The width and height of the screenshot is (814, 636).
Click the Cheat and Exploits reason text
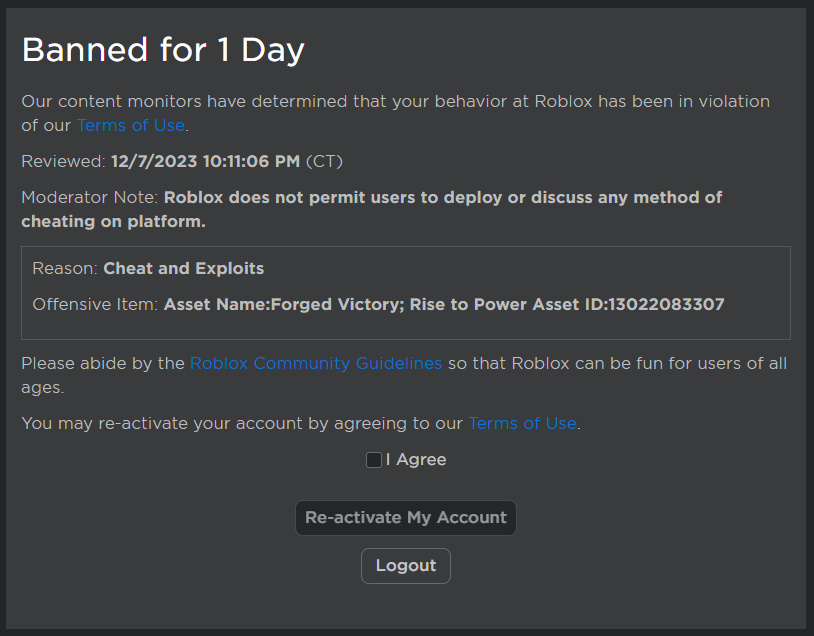pyautogui.click(x=183, y=268)
